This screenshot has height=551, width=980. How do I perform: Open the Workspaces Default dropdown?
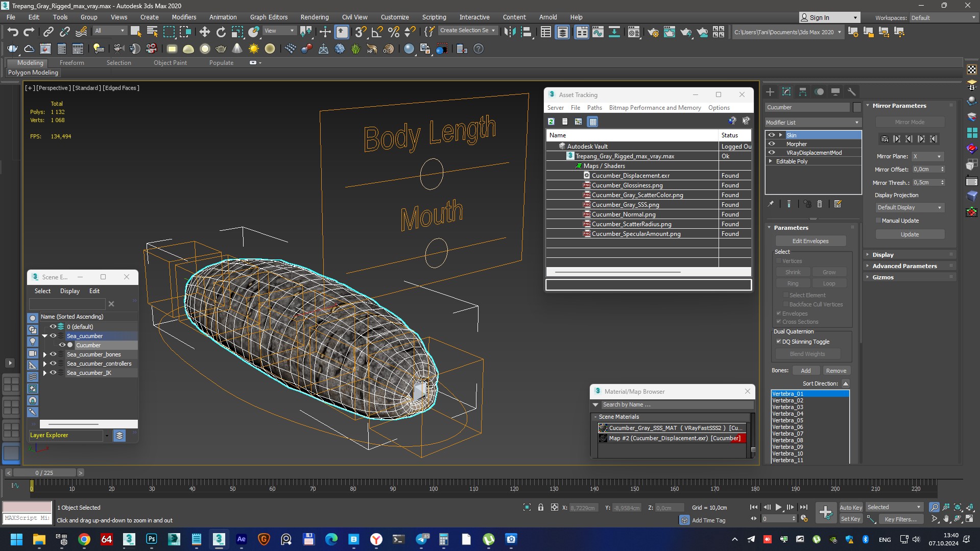(x=943, y=18)
